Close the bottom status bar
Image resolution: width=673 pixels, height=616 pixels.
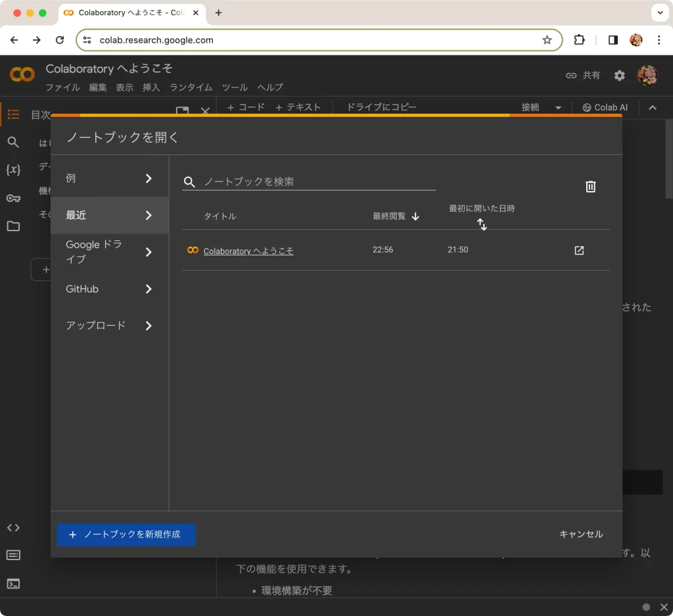(x=664, y=607)
